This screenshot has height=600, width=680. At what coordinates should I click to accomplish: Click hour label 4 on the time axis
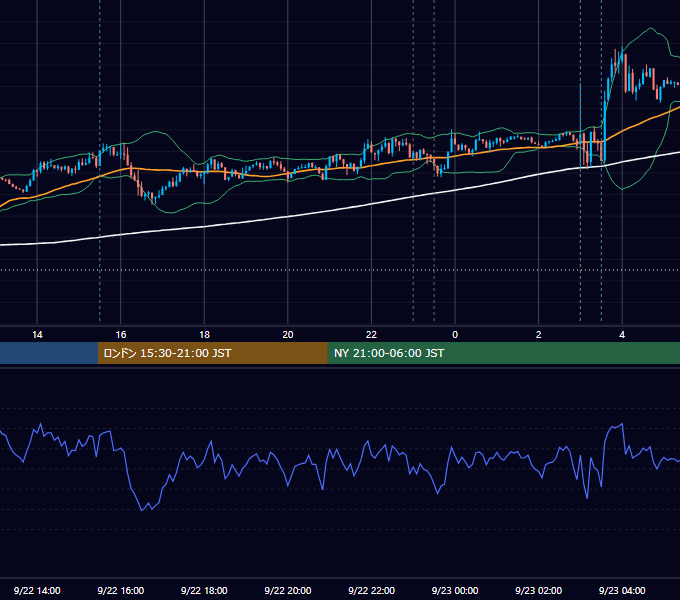click(x=622, y=335)
